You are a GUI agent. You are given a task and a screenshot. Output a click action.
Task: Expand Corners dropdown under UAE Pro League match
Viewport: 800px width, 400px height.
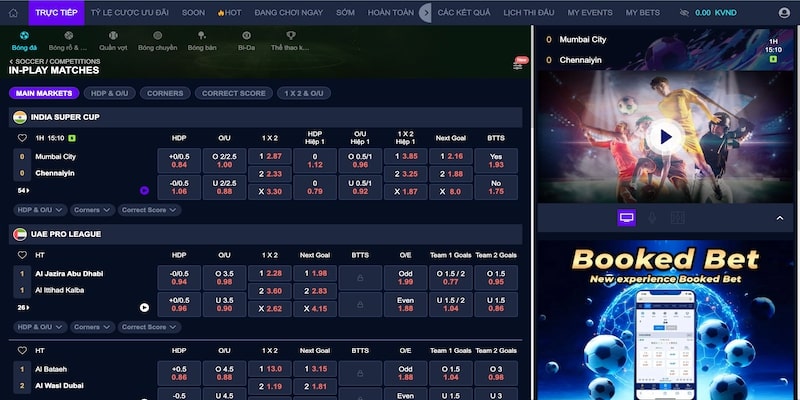coord(91,326)
